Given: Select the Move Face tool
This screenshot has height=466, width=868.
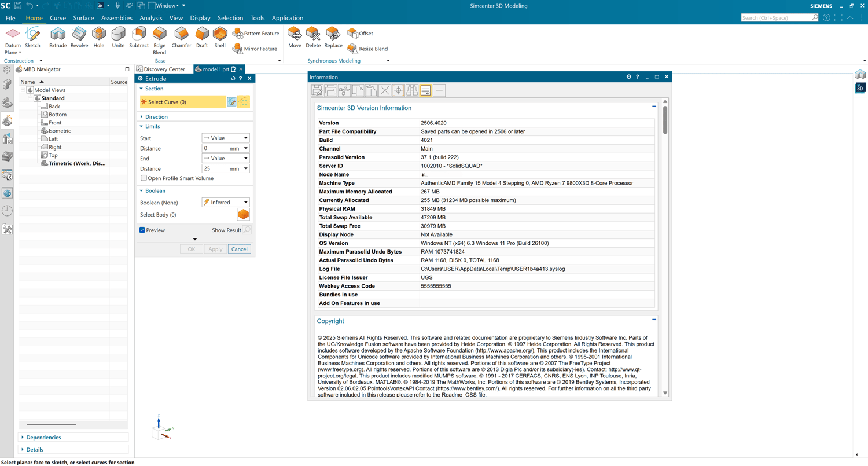Looking at the screenshot, I should pos(295,38).
